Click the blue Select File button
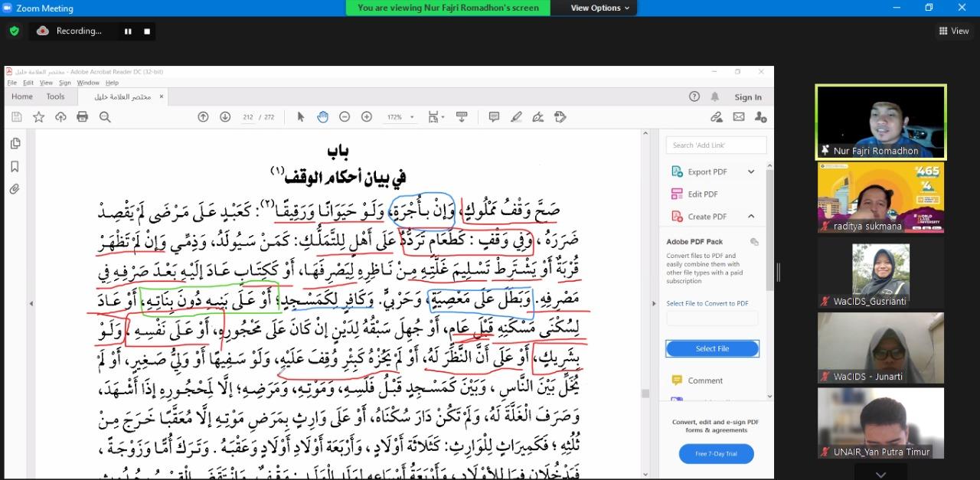The height and width of the screenshot is (480, 980). click(712, 348)
